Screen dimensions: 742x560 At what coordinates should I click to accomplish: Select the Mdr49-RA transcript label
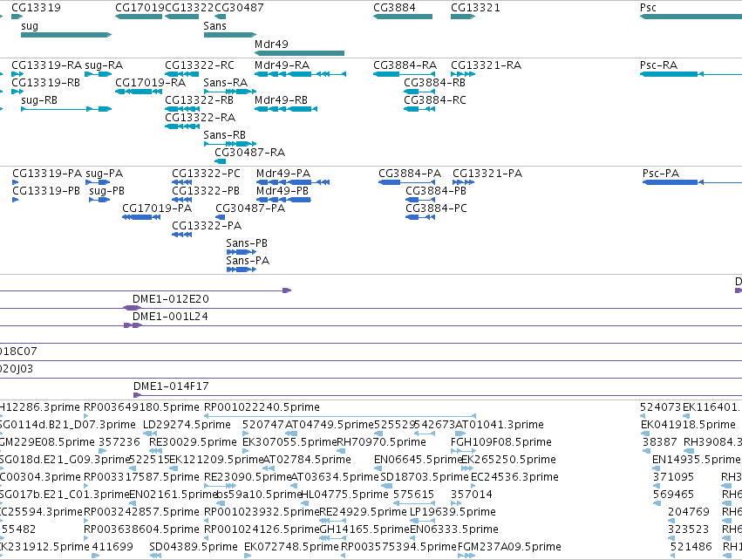click(x=282, y=65)
